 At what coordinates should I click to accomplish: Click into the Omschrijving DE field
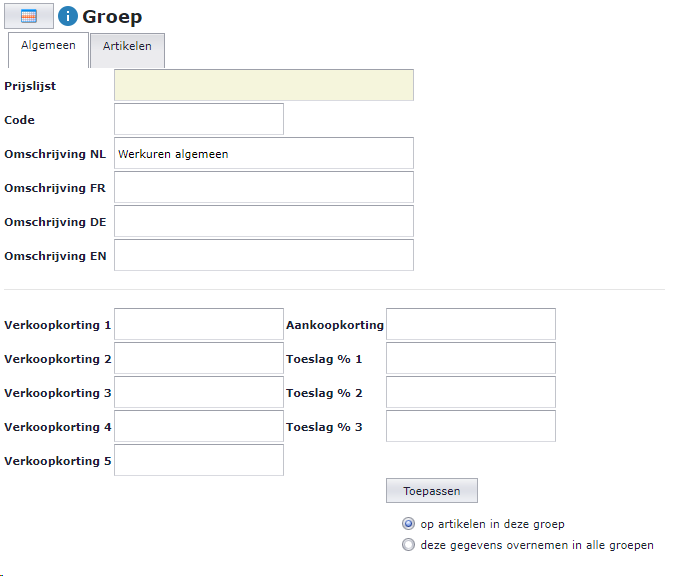pos(264,221)
